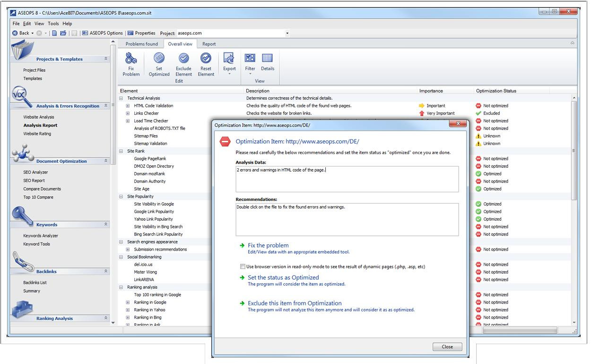Viewport: 591px width, 364px height.
Task: Click the Excluded checkmark icon for Links Checker
Action: click(x=478, y=113)
